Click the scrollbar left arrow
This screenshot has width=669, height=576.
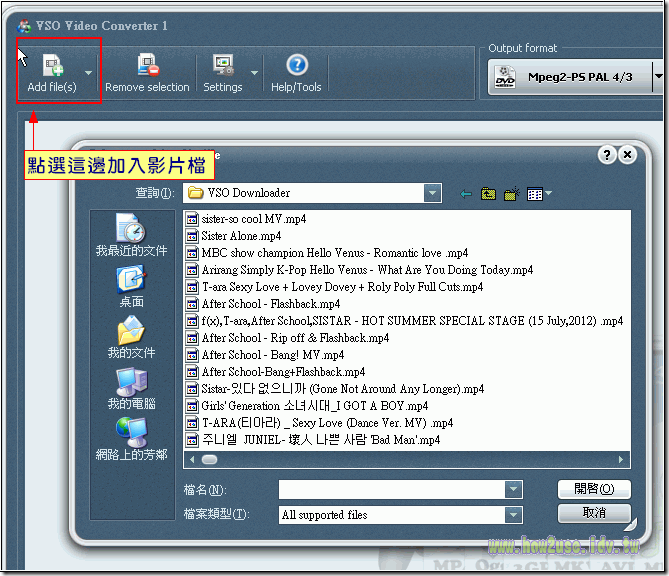coord(192,460)
